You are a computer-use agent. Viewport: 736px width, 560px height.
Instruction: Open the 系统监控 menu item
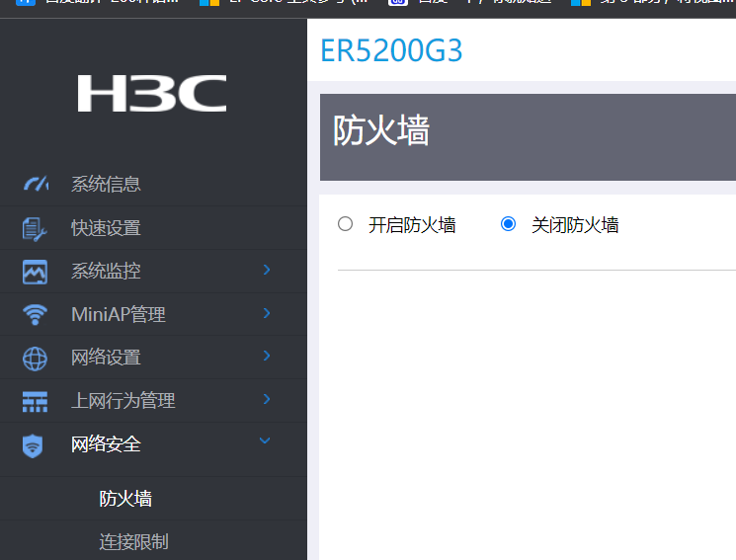tap(153, 272)
